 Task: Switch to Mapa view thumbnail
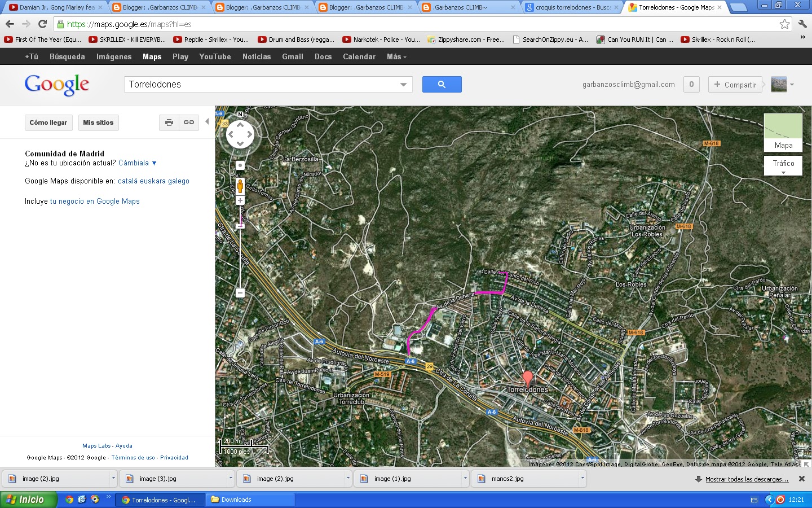783,133
